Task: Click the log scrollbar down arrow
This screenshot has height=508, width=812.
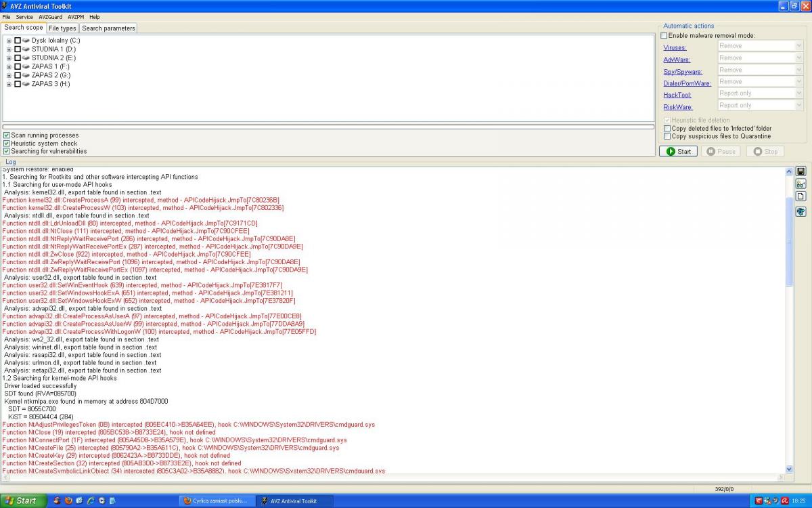Action: (789, 469)
